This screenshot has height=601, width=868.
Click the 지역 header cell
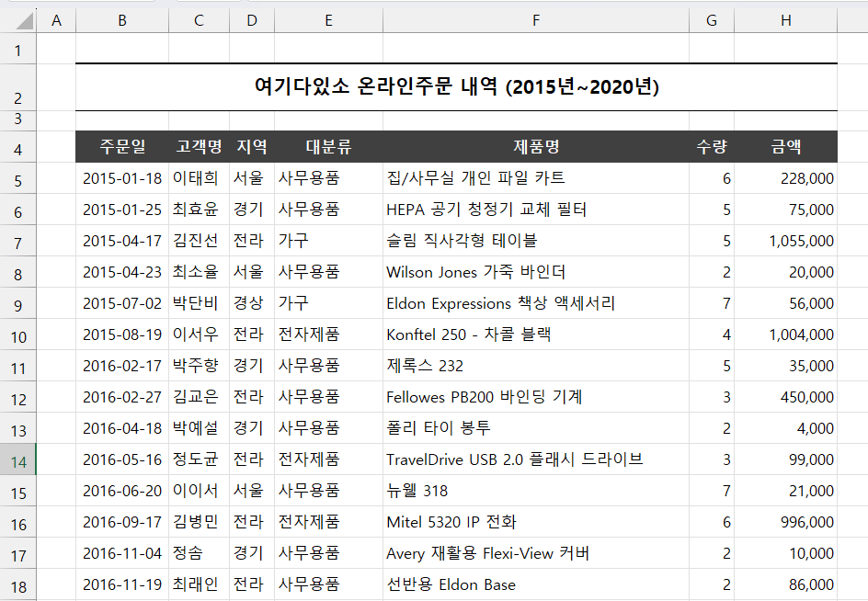tap(252, 147)
